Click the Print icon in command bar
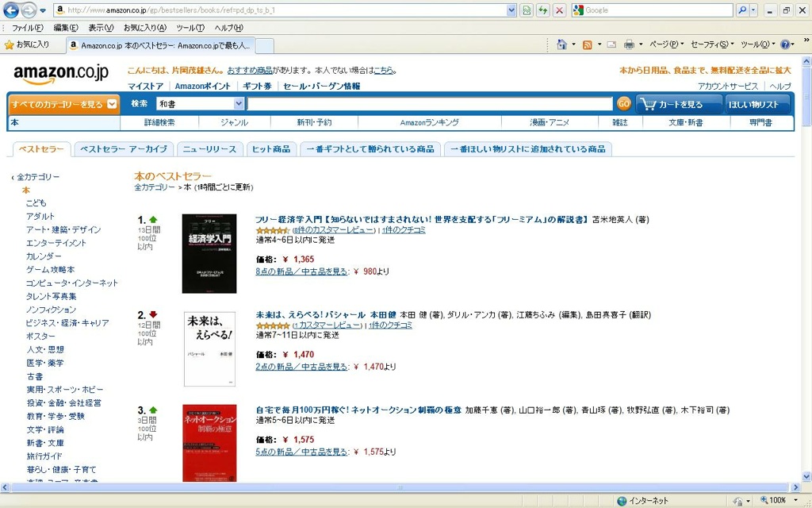812x508 pixels. tap(629, 45)
